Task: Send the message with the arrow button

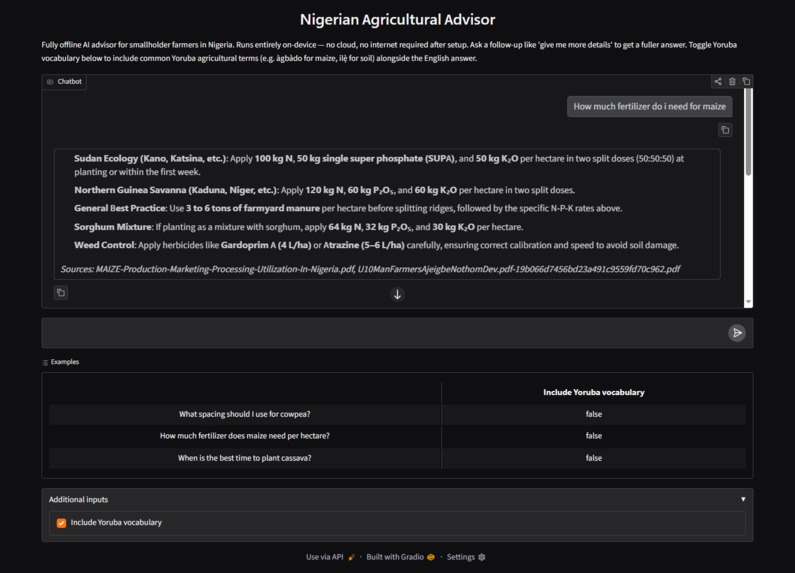Action: (x=737, y=333)
